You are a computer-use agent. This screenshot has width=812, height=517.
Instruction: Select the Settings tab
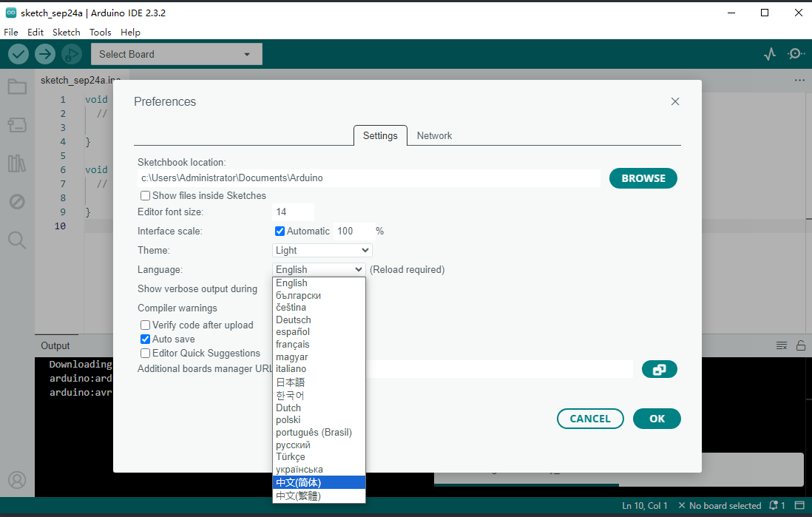(x=380, y=136)
